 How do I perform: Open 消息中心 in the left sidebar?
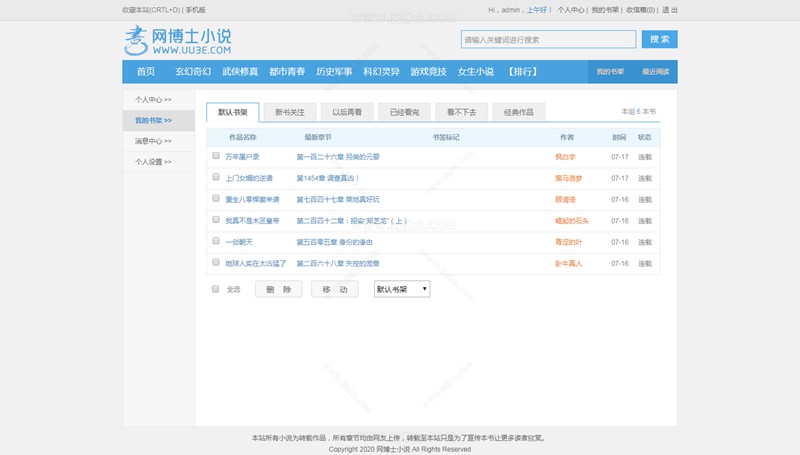click(153, 141)
